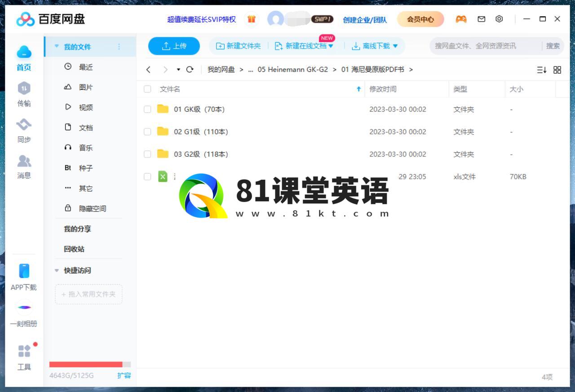Click the 搜索 search button
The image size is (575, 392).
click(553, 46)
